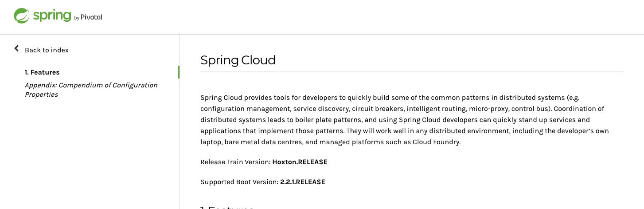Image resolution: width=644 pixels, height=209 pixels.
Task: Open the "Back to index" link
Action: coord(47,50)
